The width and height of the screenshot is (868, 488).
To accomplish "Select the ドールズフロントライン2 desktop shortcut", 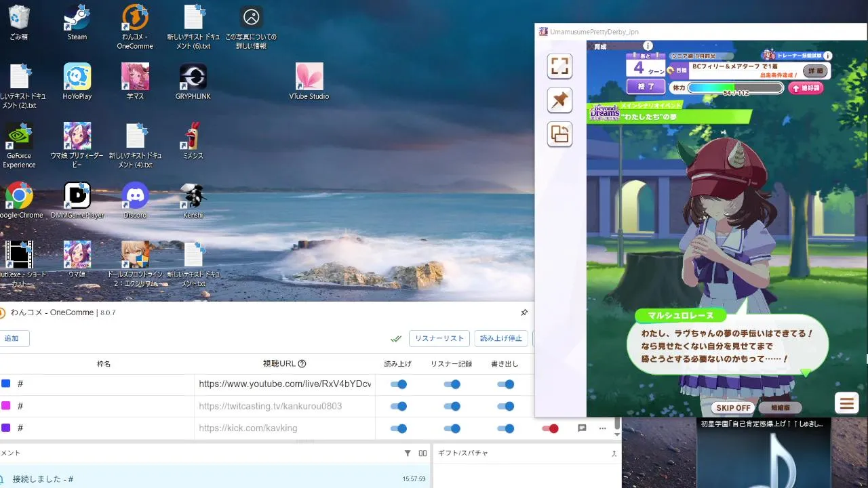I will click(x=135, y=264).
